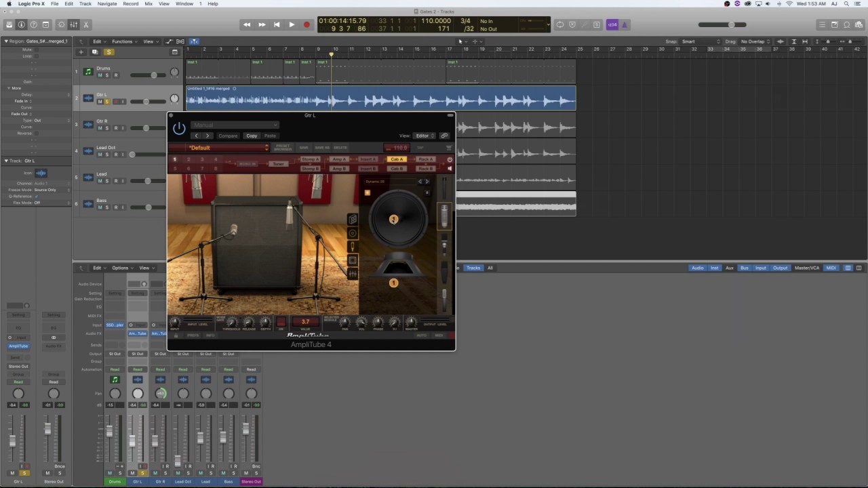Open the tracks area View menu

click(149, 41)
